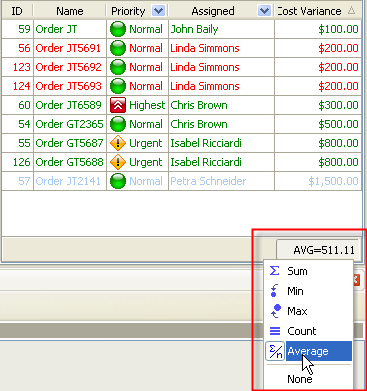367x391 pixels.
Task: Click the Count lines icon
Action: pos(275,331)
